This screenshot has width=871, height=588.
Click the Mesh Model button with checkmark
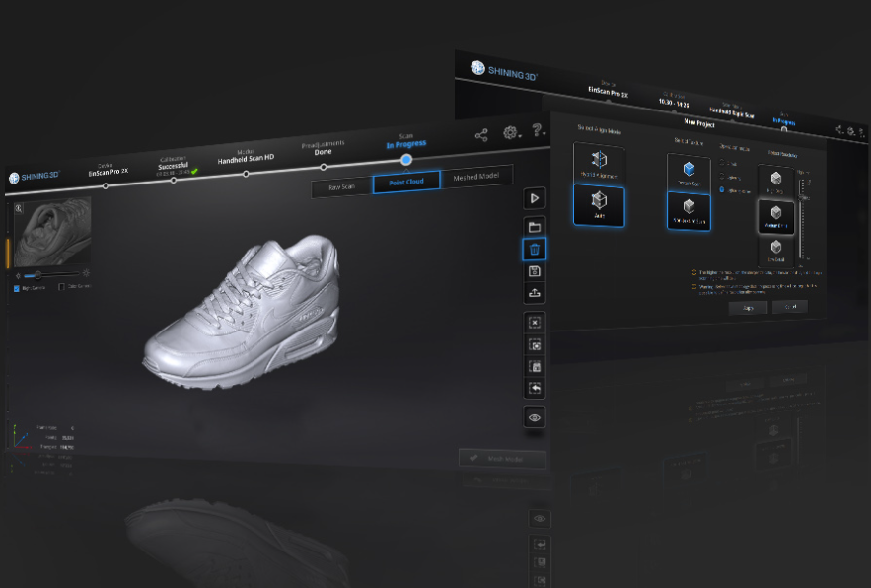click(503, 459)
